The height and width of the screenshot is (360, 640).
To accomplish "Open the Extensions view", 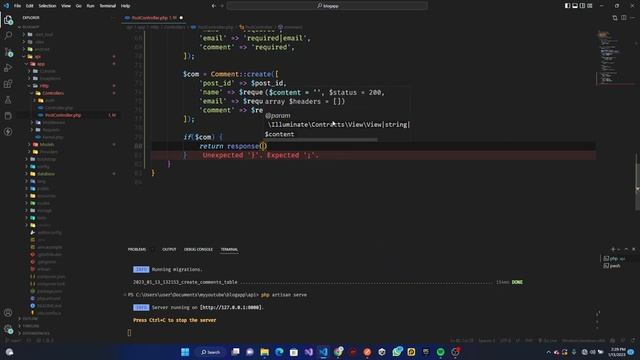I will 8,84.
